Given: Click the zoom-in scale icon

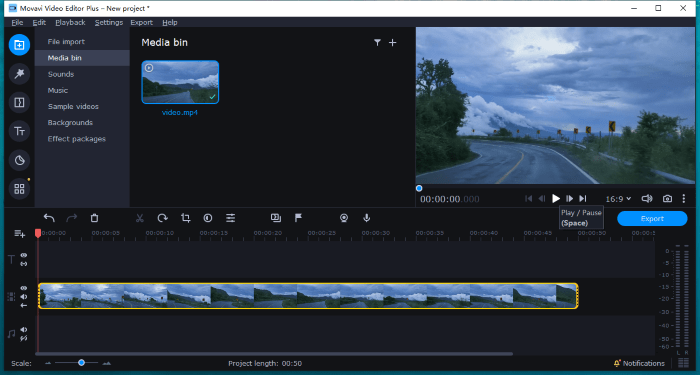Looking at the screenshot, I should [106, 363].
